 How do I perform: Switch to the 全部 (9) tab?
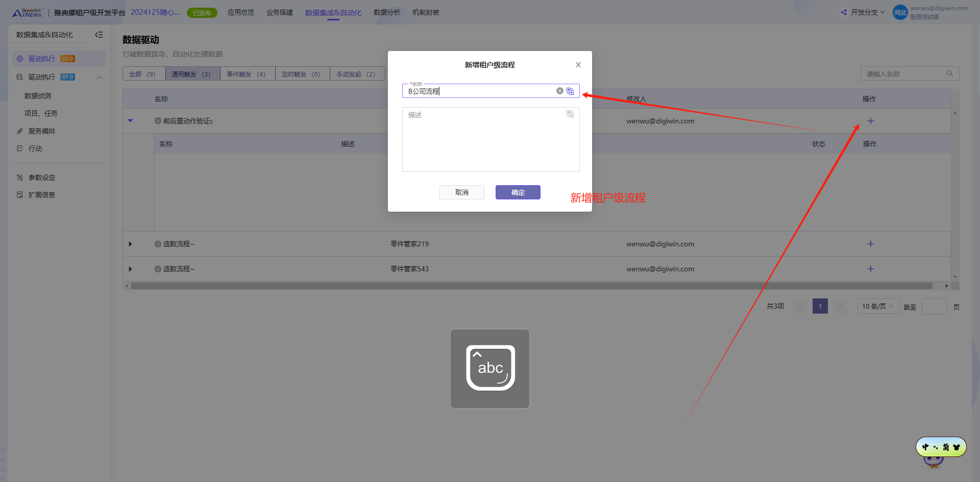coord(144,74)
